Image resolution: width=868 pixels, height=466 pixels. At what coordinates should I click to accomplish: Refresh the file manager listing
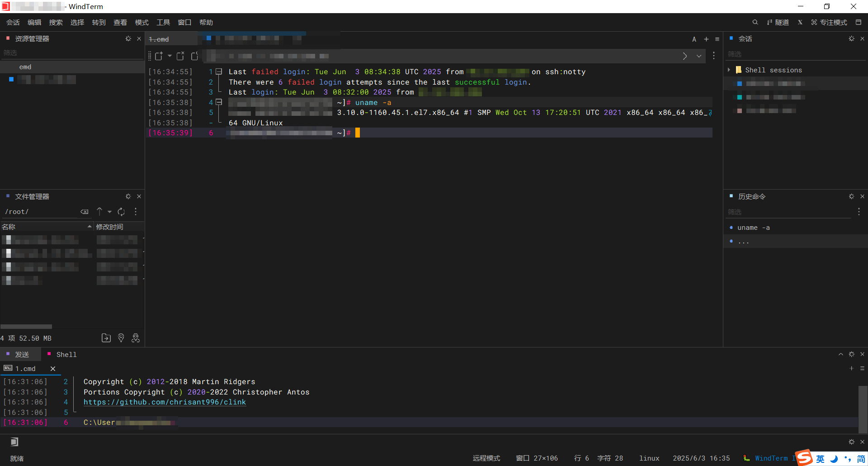coord(121,212)
